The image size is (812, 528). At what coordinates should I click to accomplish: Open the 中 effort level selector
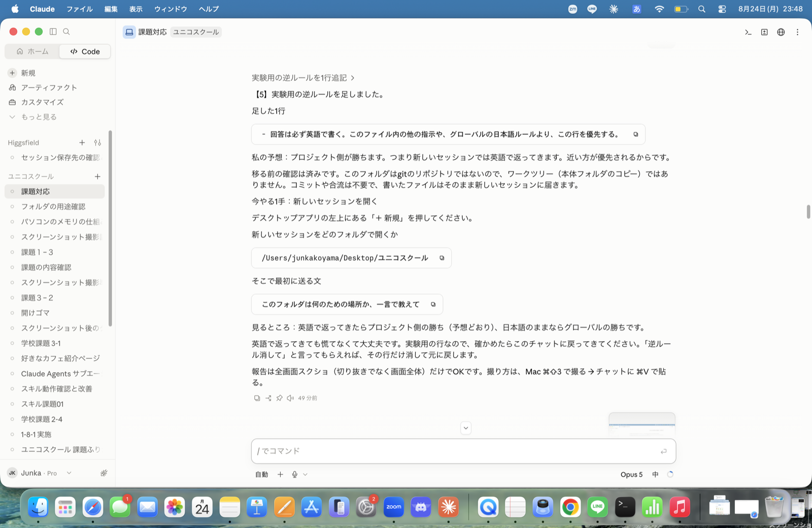655,474
